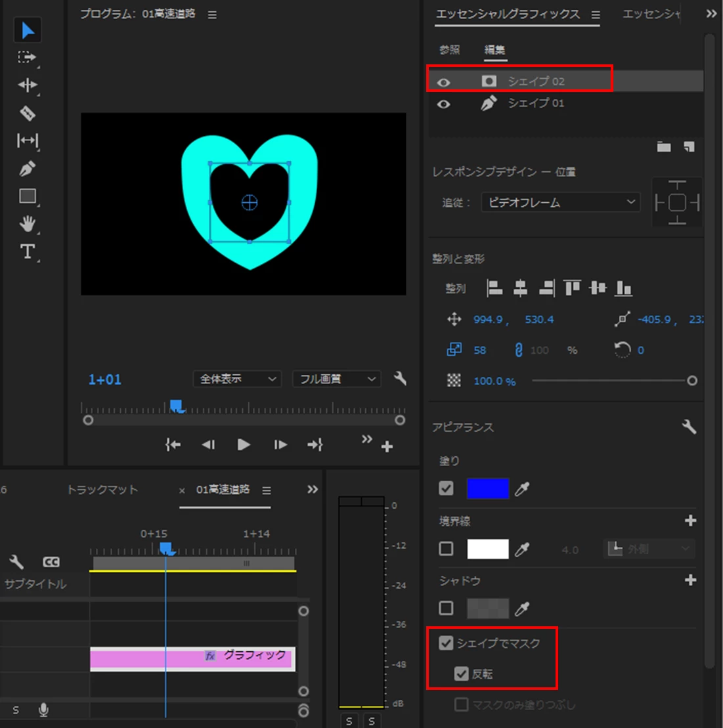Select the Type tool
The width and height of the screenshot is (723, 728).
(28, 251)
